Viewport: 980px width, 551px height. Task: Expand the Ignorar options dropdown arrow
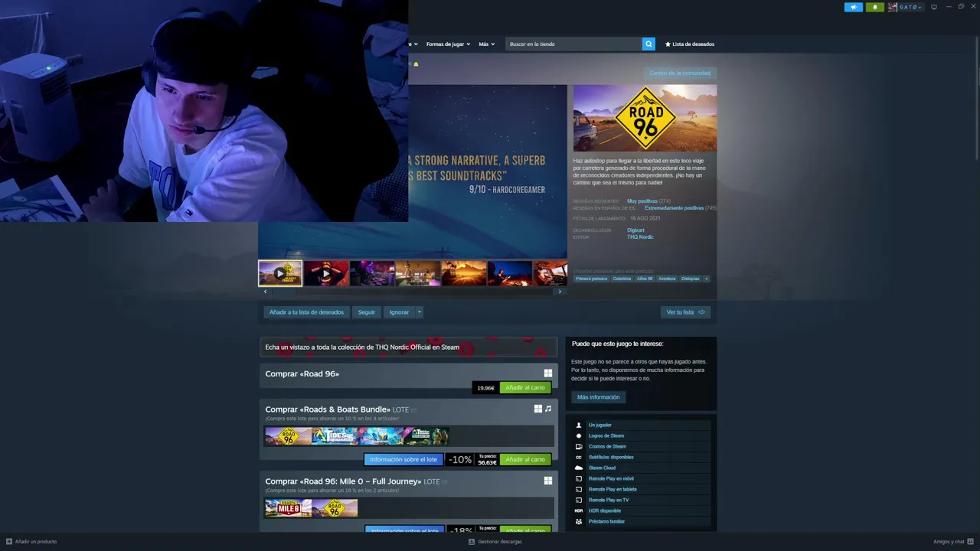[419, 312]
